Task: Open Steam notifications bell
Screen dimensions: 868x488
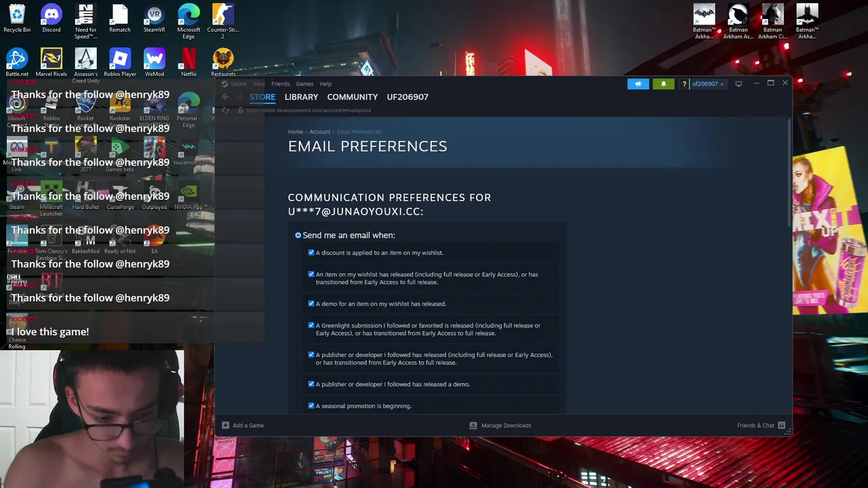Action: pyautogui.click(x=663, y=84)
